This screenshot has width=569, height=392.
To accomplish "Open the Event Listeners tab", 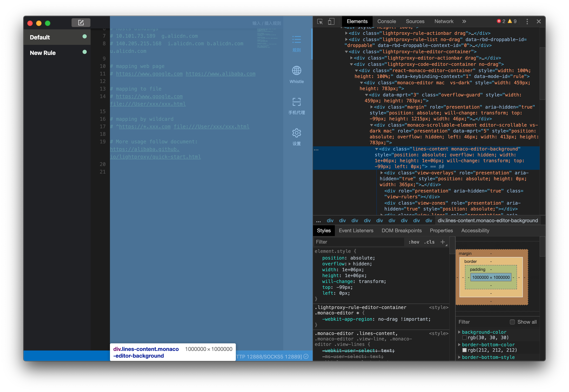I will click(356, 231).
